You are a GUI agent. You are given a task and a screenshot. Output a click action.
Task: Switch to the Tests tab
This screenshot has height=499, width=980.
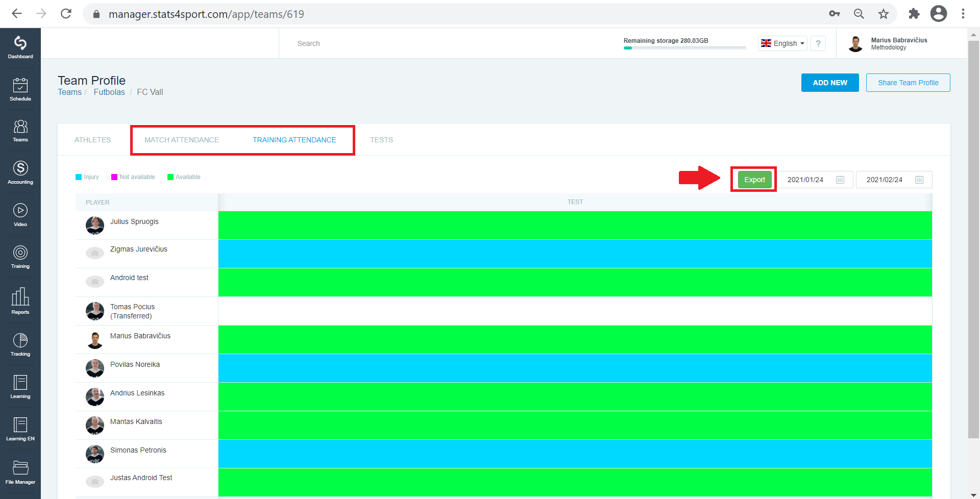381,140
